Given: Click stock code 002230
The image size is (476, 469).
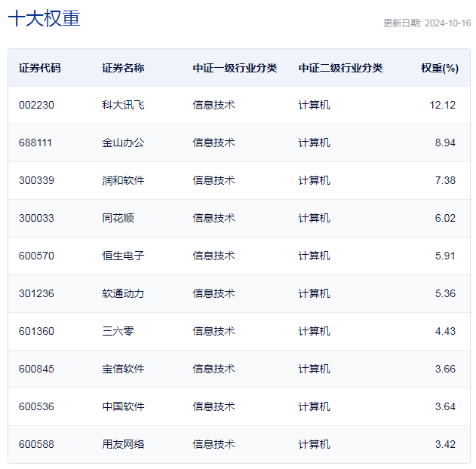Looking at the screenshot, I should pyautogui.click(x=36, y=105).
